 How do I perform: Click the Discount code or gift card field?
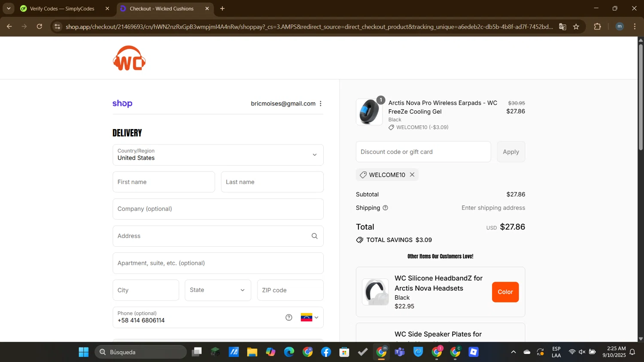(423, 152)
